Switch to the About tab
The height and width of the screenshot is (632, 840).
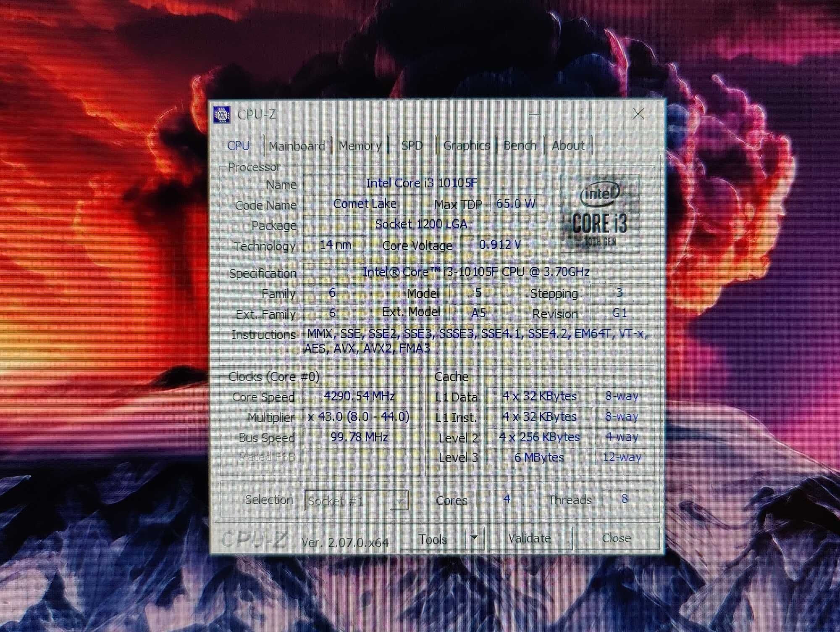568,145
